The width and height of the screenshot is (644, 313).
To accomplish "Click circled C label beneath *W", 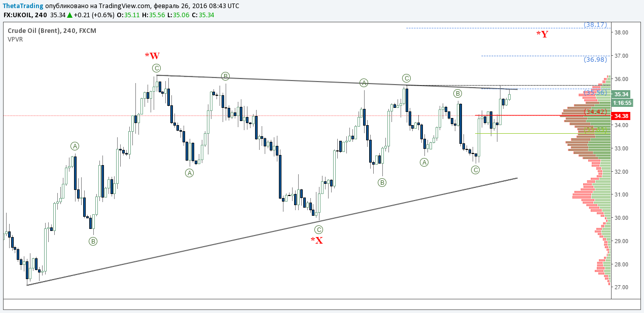I will coord(157,68).
